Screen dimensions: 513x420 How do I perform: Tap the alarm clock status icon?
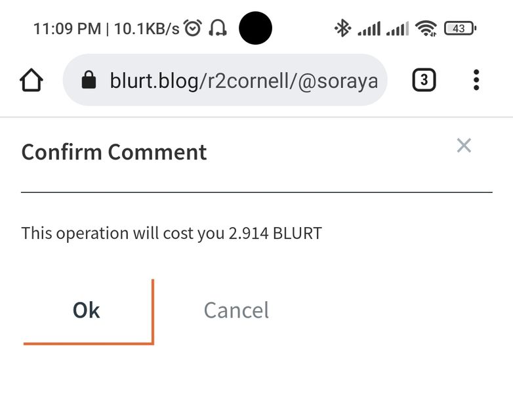(x=193, y=28)
